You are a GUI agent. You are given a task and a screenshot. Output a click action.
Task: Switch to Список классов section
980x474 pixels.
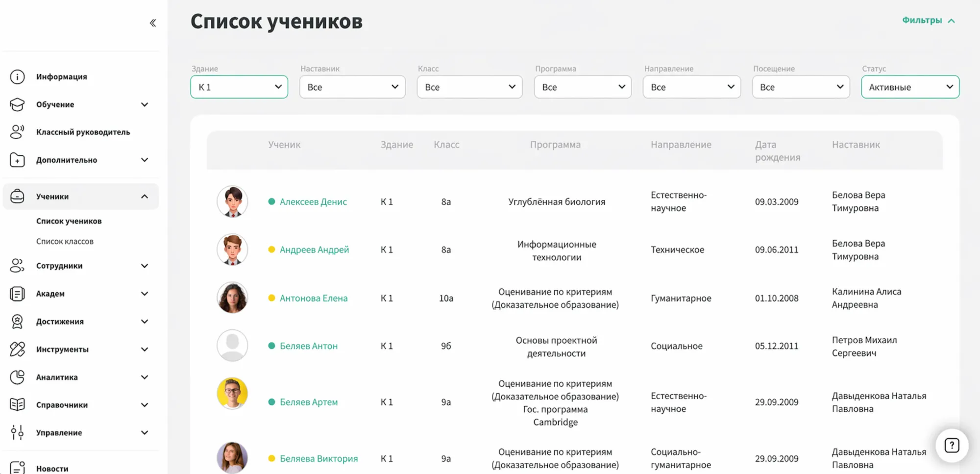(x=64, y=241)
